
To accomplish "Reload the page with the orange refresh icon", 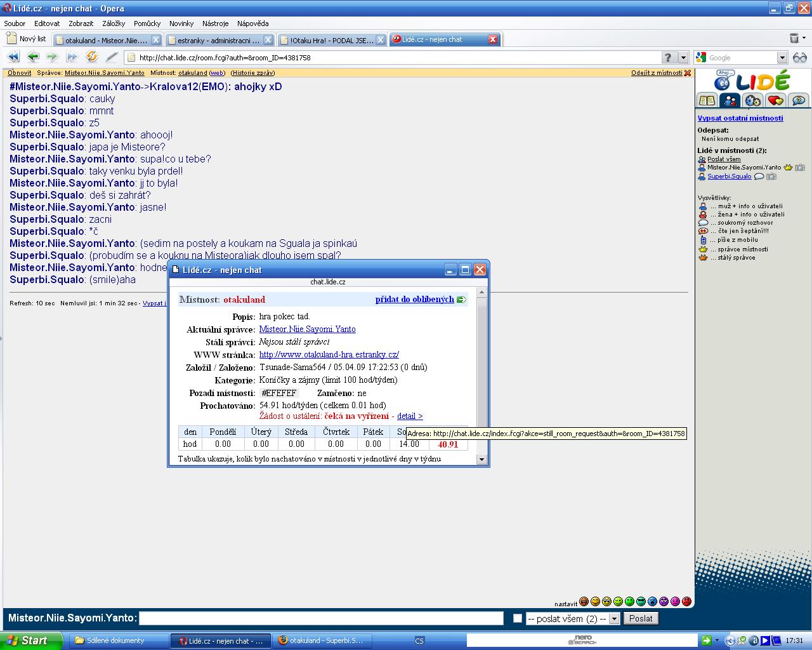I will (92, 57).
